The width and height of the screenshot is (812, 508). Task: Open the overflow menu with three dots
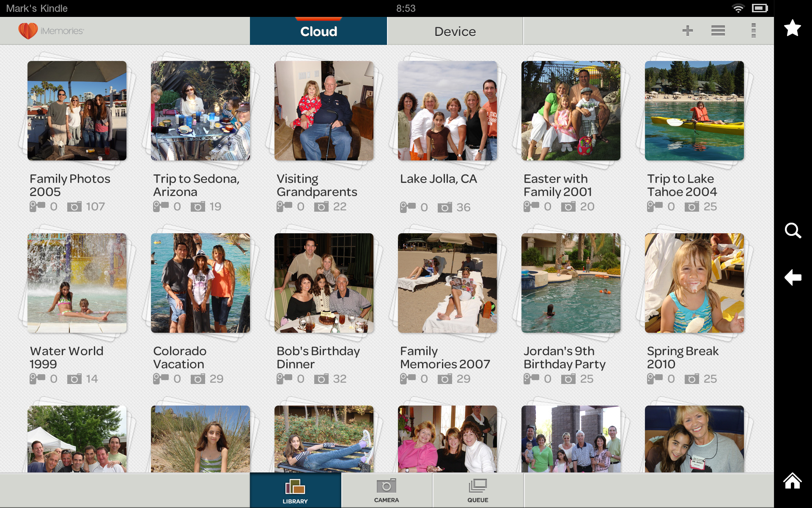(x=753, y=30)
